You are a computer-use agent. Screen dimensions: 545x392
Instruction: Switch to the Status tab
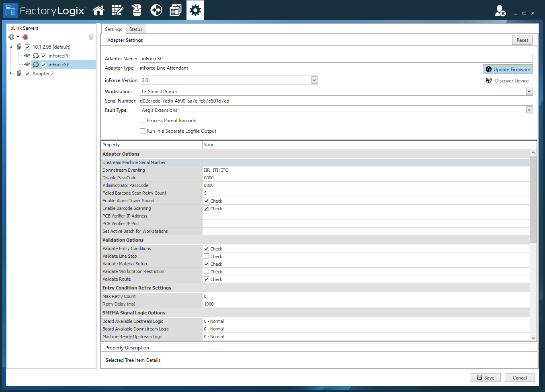[x=135, y=29]
